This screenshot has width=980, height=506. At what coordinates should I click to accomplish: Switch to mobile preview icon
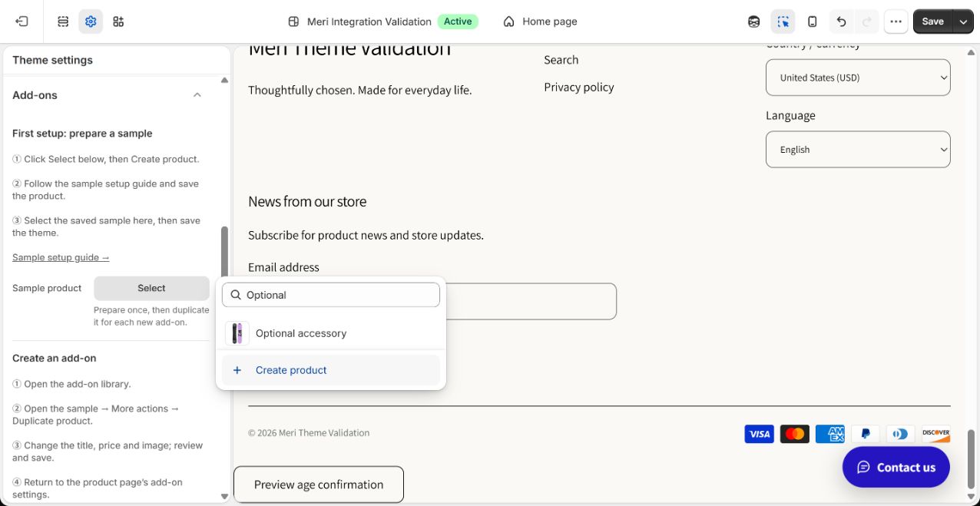click(x=813, y=21)
